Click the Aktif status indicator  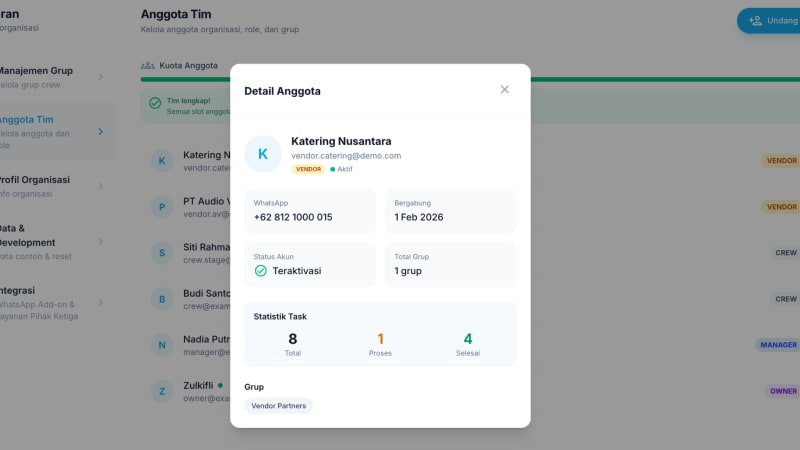(341, 169)
